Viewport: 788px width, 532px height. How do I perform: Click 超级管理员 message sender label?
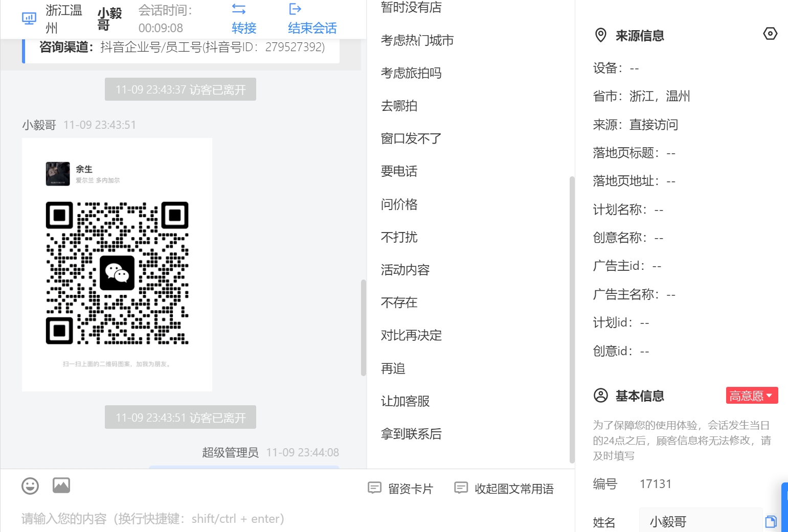[x=230, y=453]
